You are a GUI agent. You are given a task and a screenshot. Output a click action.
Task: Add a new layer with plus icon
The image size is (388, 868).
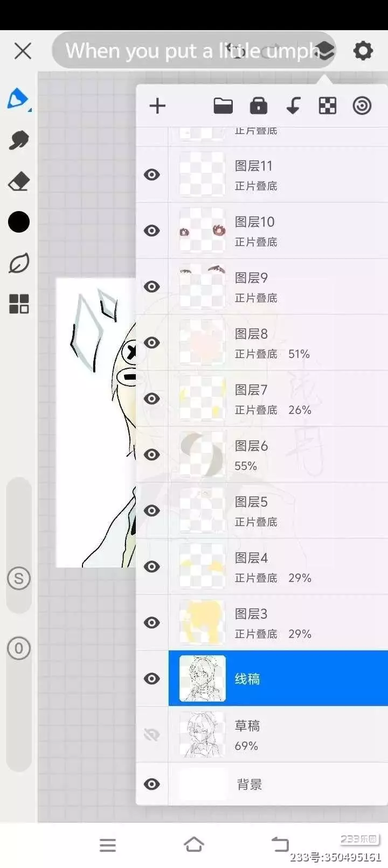[157, 106]
